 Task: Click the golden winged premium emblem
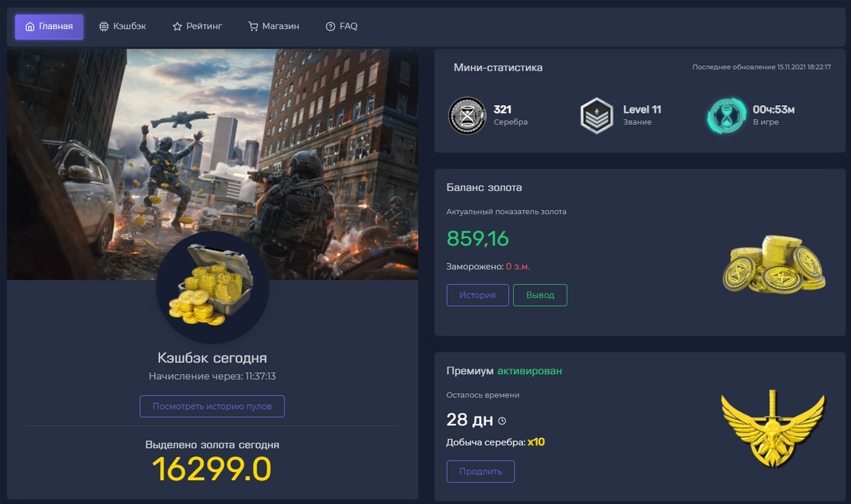tap(773, 429)
